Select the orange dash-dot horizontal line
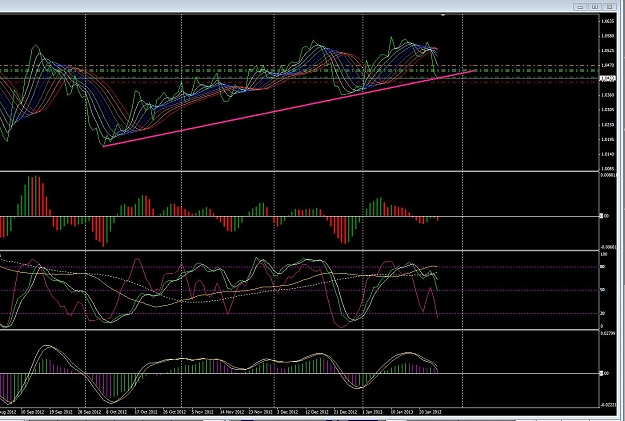The height and width of the screenshot is (421, 625). [299, 65]
